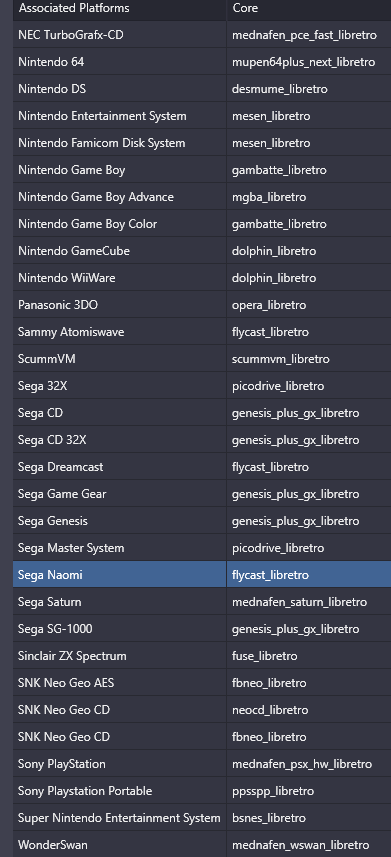Viewport: 391px width, 857px height.
Task: Click the highlighted Sega Naomi platform cell
Action: [120, 574]
